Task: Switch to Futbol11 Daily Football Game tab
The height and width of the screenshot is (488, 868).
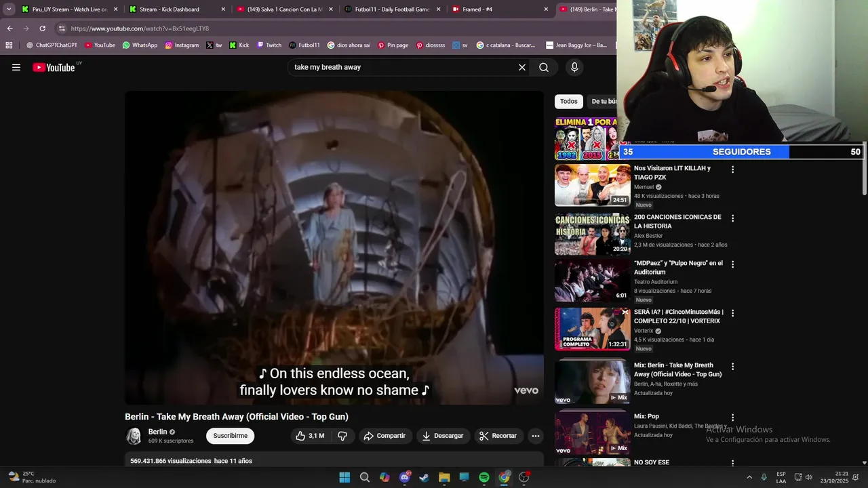Action: (x=392, y=9)
